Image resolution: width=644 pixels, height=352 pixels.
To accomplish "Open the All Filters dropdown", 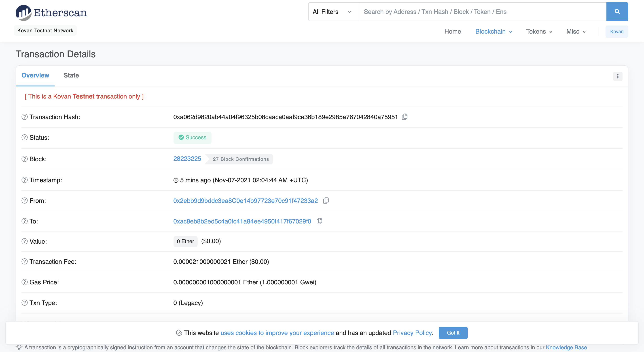I will click(333, 12).
